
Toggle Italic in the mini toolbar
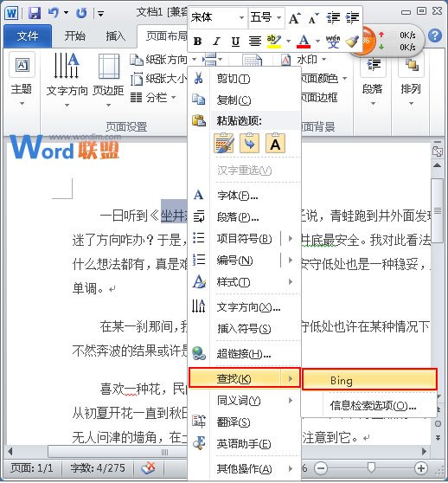pos(216,41)
